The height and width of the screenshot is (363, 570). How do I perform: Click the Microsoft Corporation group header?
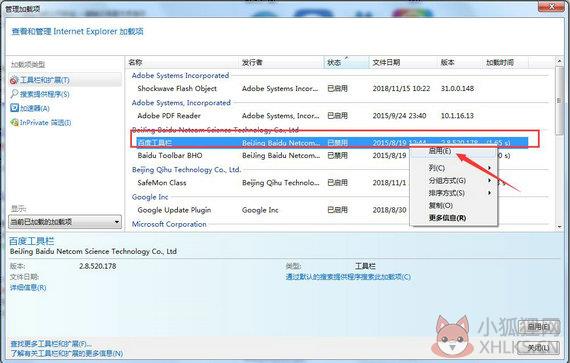coord(169,224)
